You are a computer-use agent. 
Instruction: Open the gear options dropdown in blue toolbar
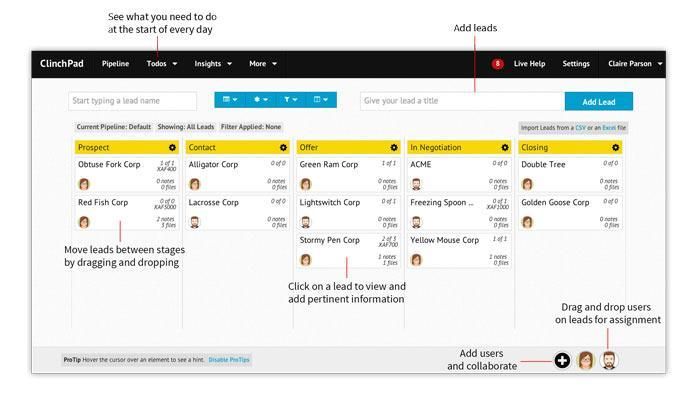(261, 100)
